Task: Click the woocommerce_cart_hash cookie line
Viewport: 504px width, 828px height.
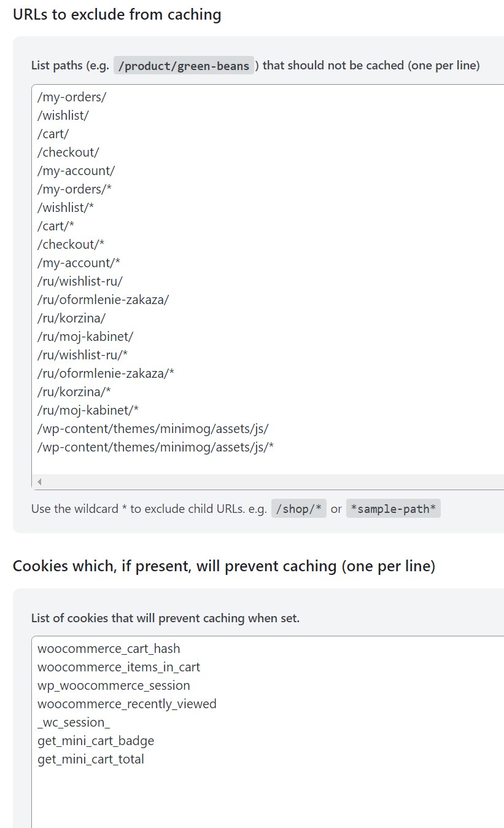Action: coord(109,649)
